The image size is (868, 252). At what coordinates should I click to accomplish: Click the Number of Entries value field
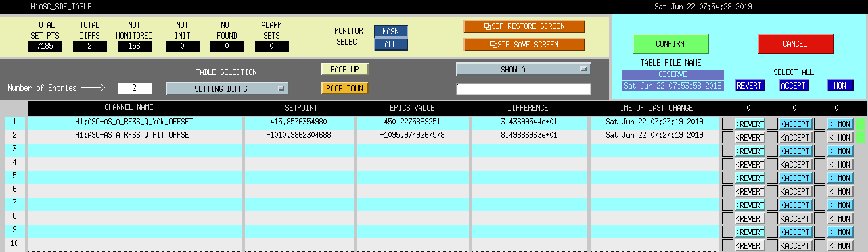coord(134,88)
